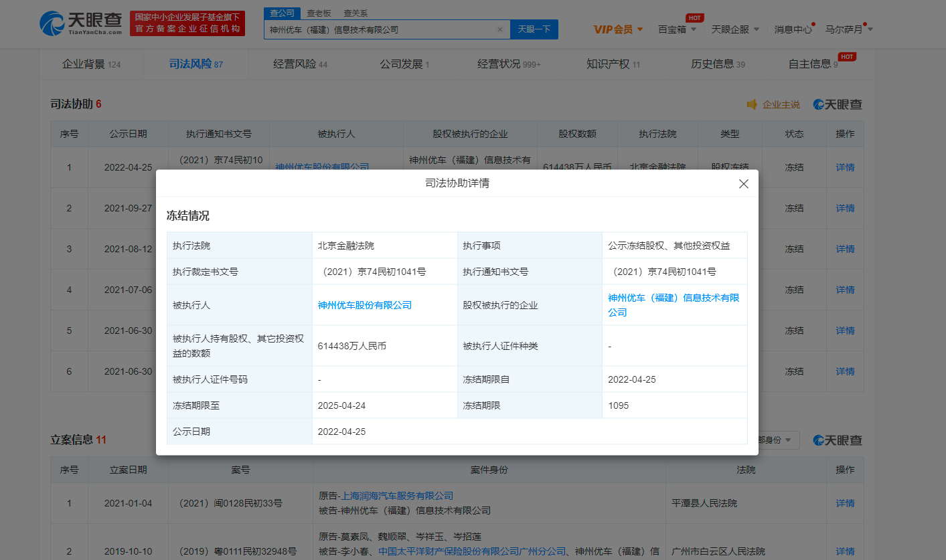Open 神州优车股份有限公司 link in dialog

pos(364,305)
